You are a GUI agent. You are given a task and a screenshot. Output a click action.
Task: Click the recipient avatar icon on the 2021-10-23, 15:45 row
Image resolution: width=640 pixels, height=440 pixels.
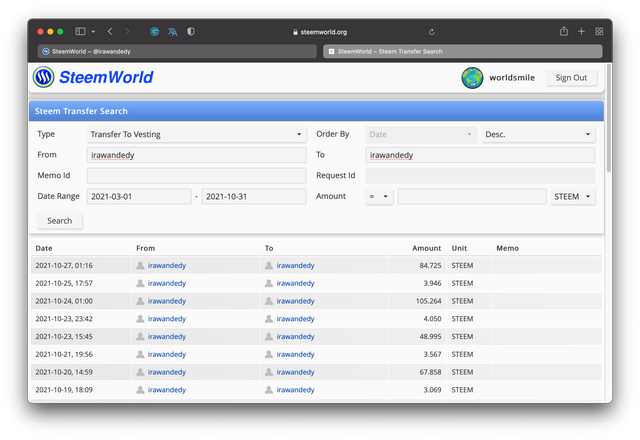(269, 337)
